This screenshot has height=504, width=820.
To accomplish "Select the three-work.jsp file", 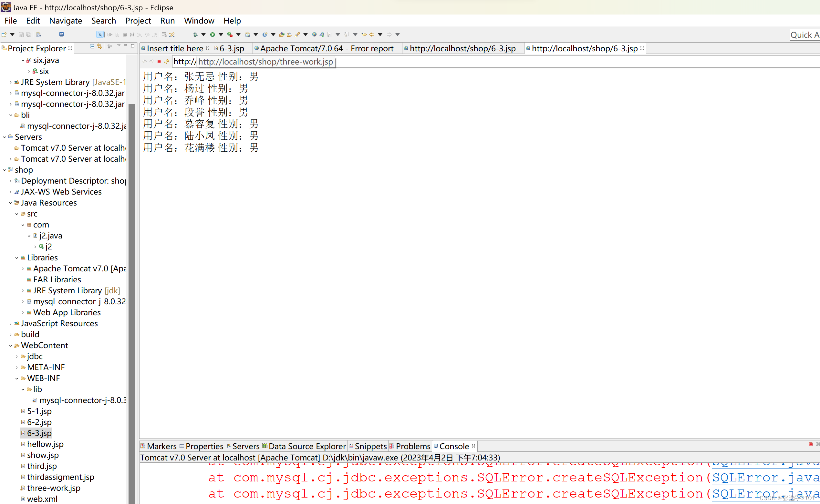I will 53,488.
